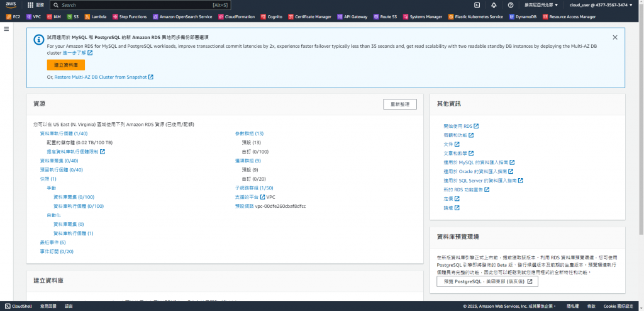
Task: Open the DynamoDB shortcut
Action: coord(523,17)
